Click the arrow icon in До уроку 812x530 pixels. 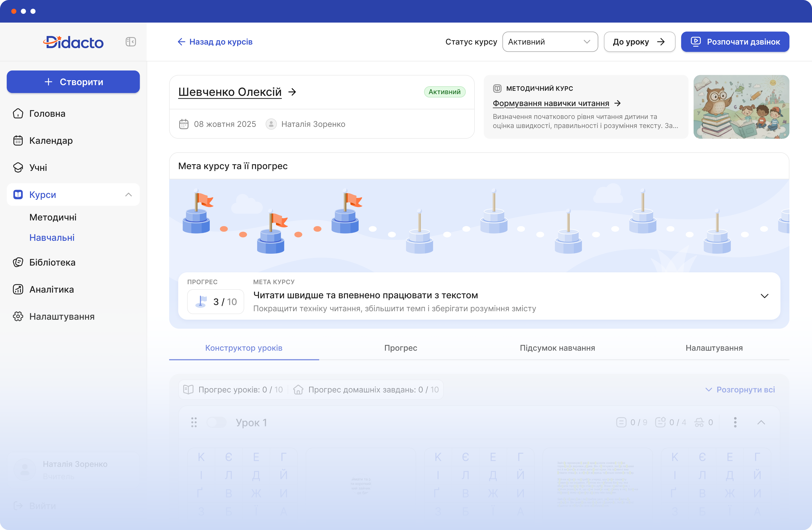tap(661, 42)
